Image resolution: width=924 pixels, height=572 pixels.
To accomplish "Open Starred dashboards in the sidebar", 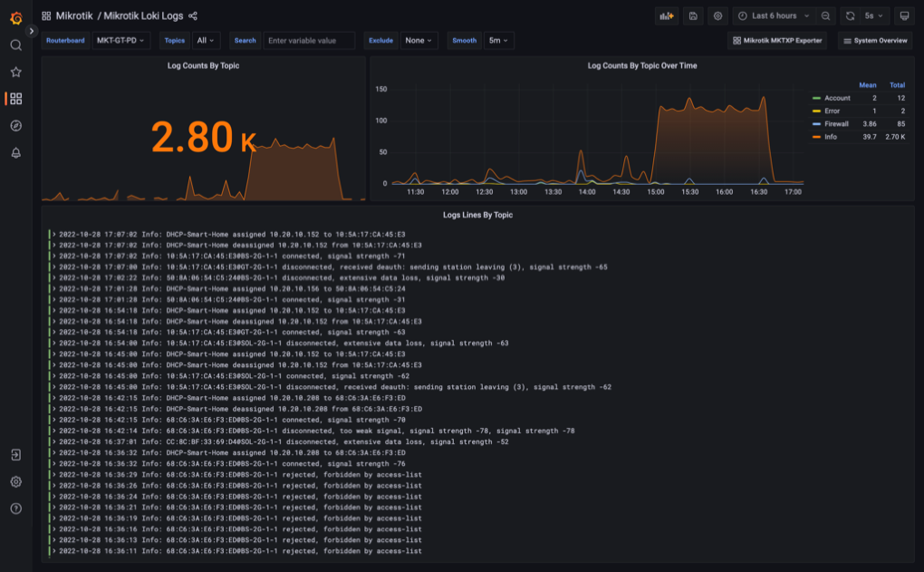I will tap(16, 72).
